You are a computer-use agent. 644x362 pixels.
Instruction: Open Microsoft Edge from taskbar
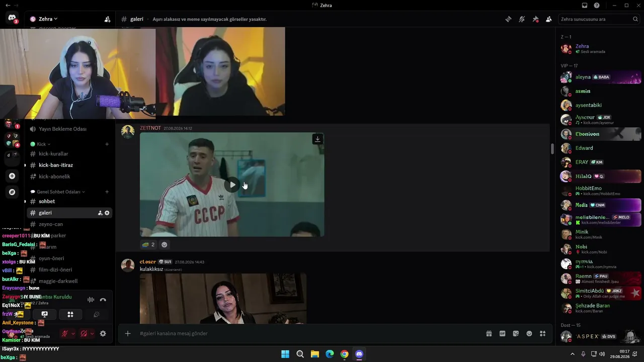330,354
